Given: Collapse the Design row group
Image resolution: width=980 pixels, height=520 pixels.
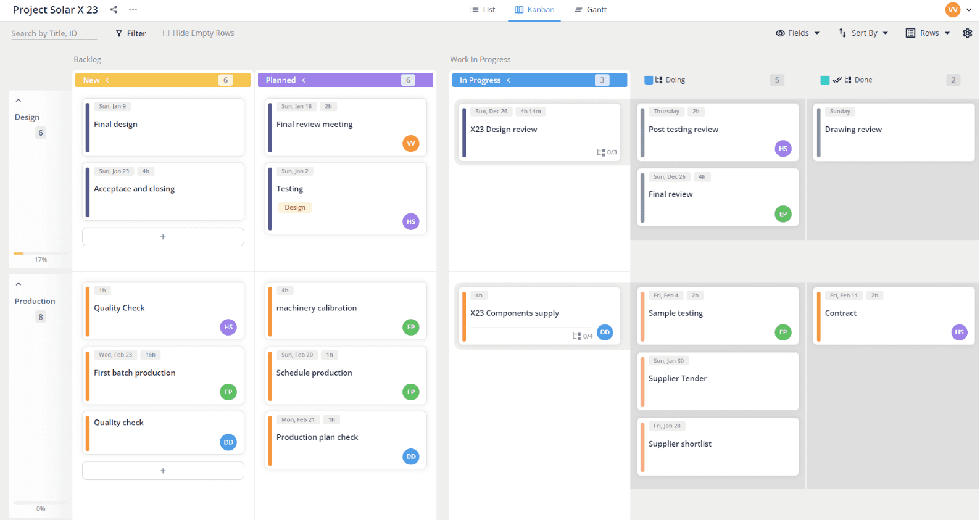Looking at the screenshot, I should click(19, 101).
